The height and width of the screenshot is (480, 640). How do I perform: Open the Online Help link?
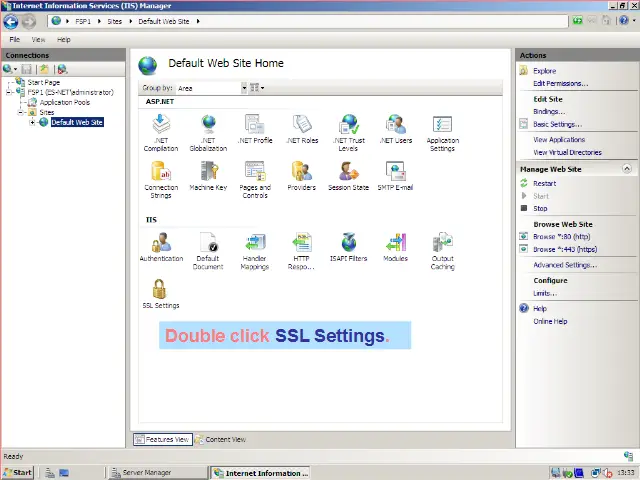point(550,321)
